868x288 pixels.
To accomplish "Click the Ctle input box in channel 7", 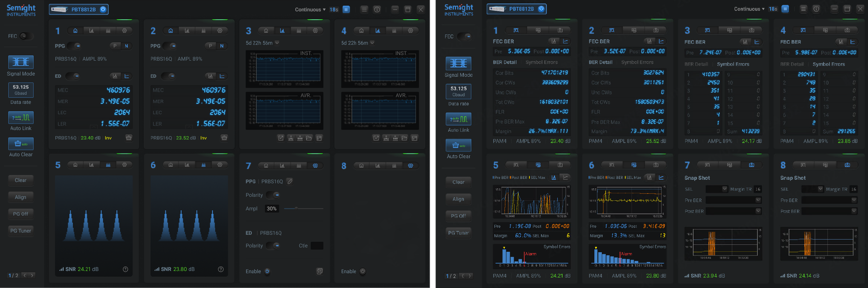I will coord(317,246).
